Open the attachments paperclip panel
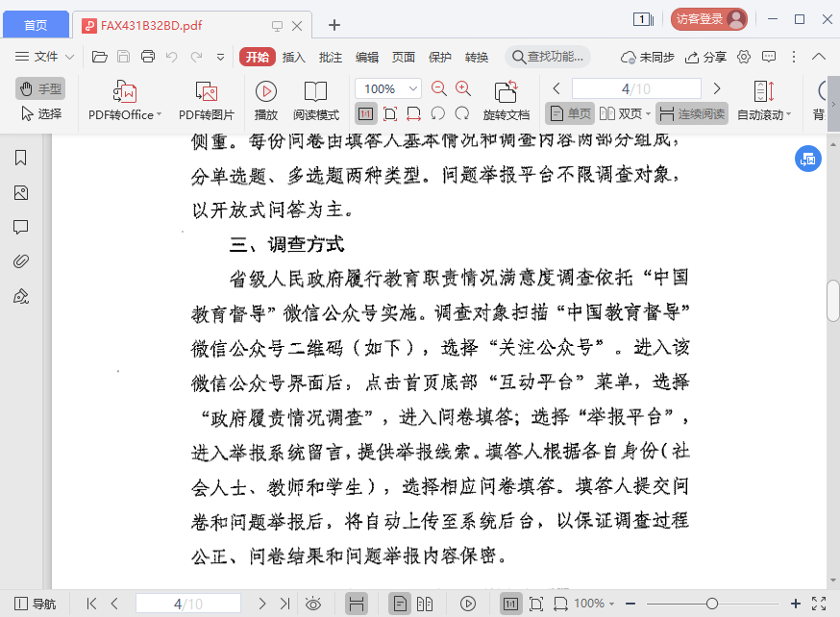This screenshot has width=840, height=617. tap(20, 261)
